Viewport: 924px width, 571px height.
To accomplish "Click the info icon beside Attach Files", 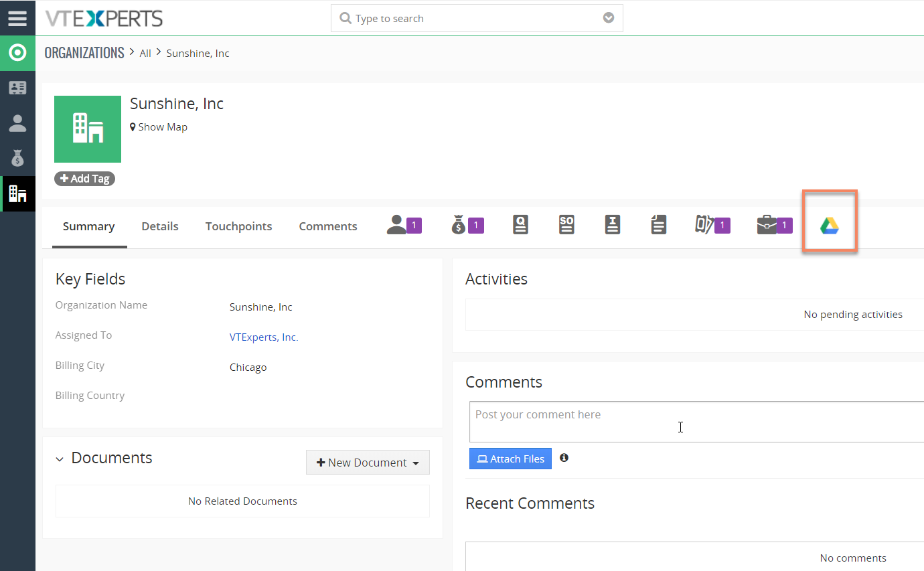I will (x=564, y=458).
